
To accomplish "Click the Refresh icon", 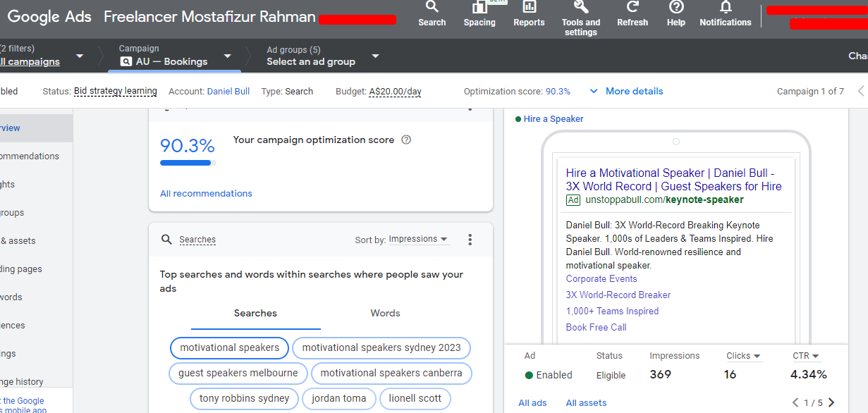I will pos(632,8).
